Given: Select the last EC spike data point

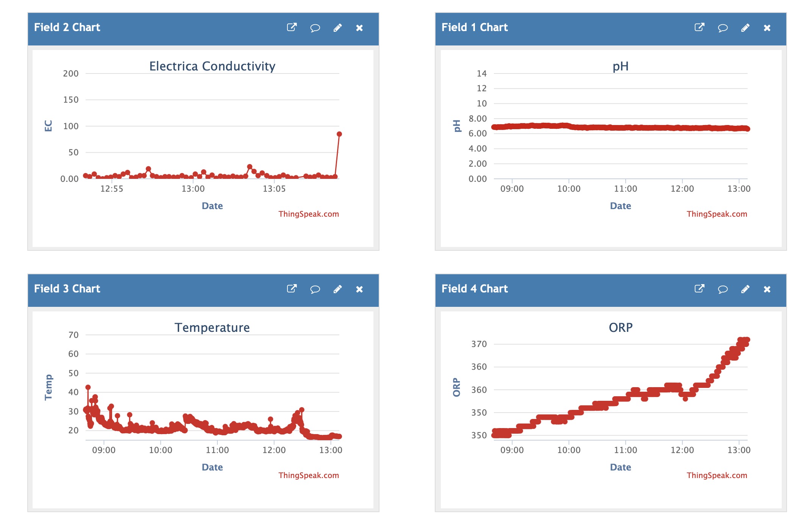Looking at the screenshot, I should (339, 134).
